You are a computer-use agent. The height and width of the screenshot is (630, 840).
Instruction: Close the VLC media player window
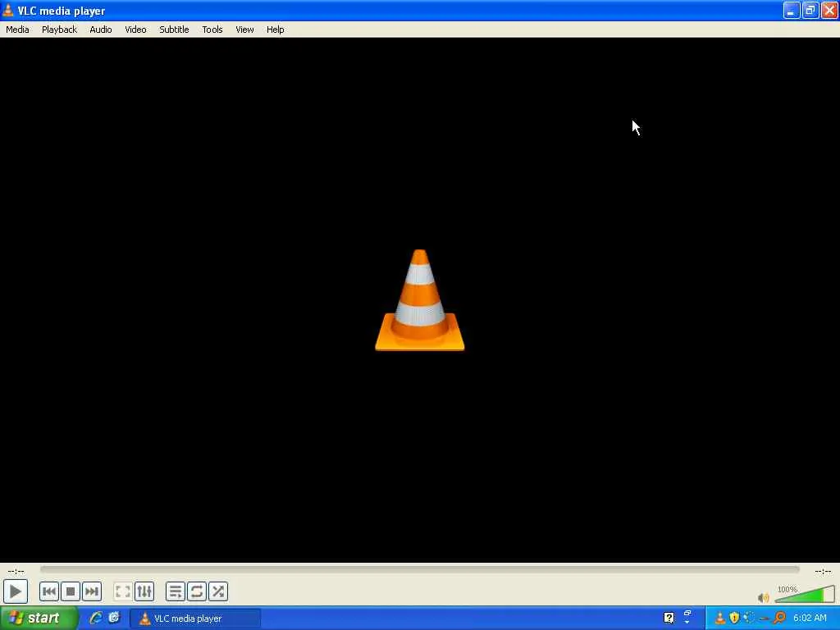[830, 10]
